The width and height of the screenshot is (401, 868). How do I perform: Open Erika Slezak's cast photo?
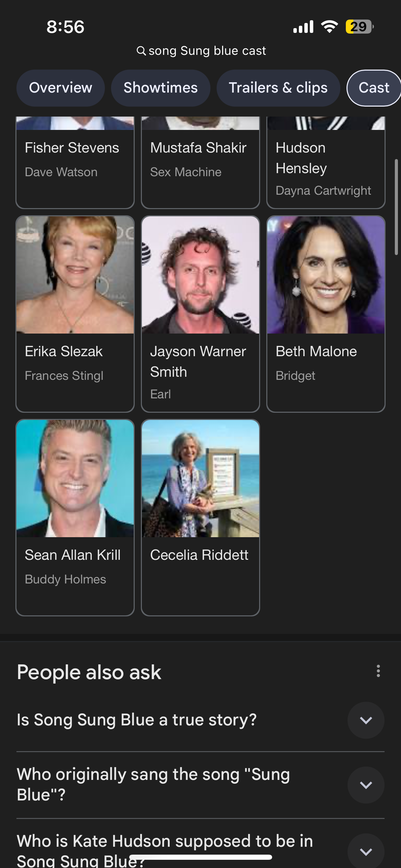click(x=75, y=275)
